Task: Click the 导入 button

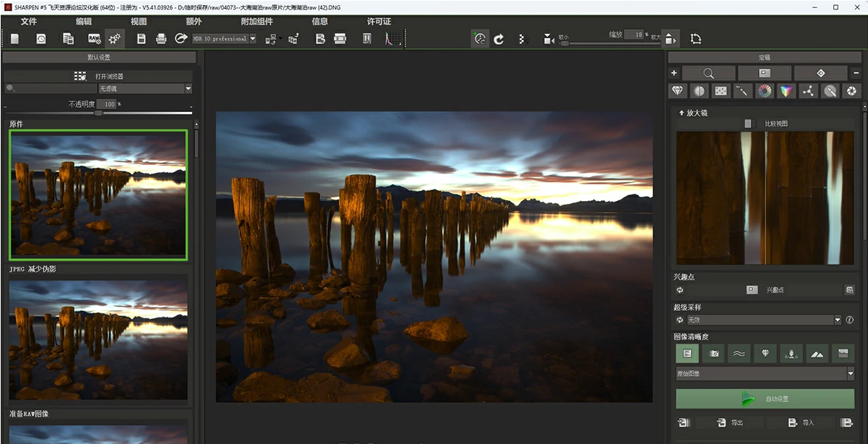Action: coord(801,423)
